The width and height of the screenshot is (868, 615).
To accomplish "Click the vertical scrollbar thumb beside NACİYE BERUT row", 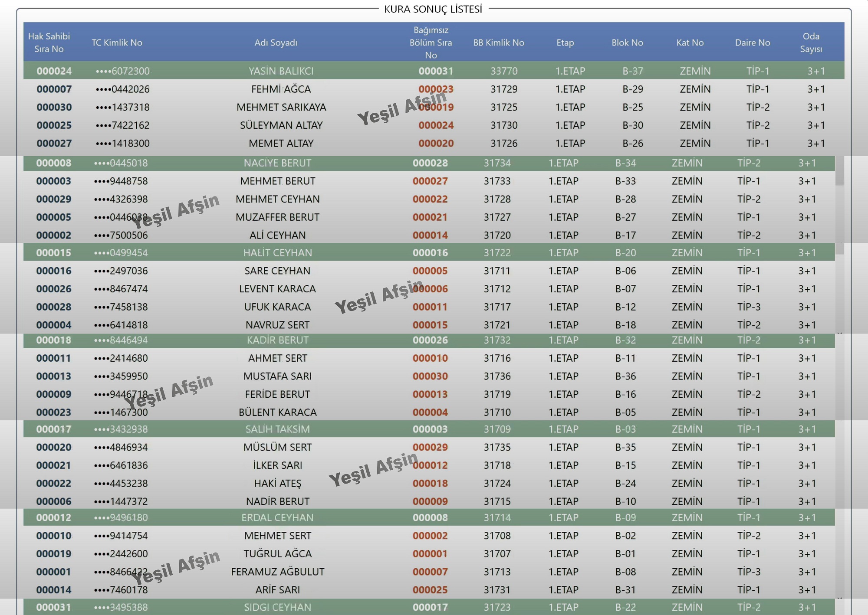I will coord(840,170).
